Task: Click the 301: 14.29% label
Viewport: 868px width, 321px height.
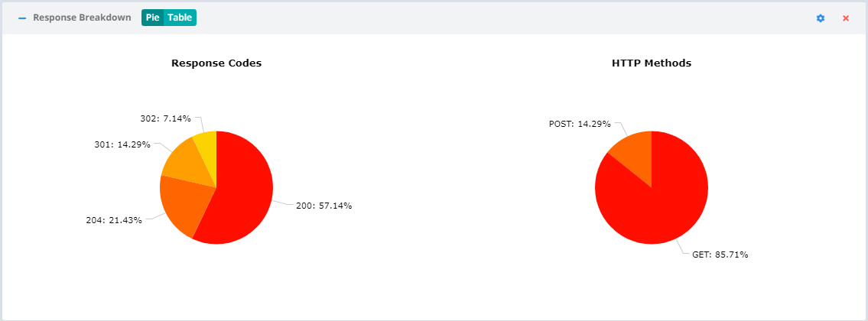Action: coord(122,145)
